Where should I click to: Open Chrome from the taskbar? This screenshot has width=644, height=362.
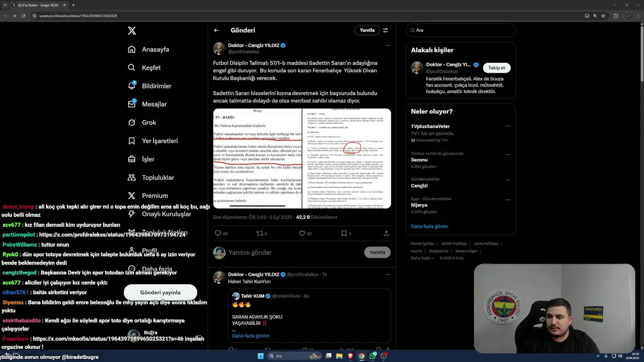361,356
